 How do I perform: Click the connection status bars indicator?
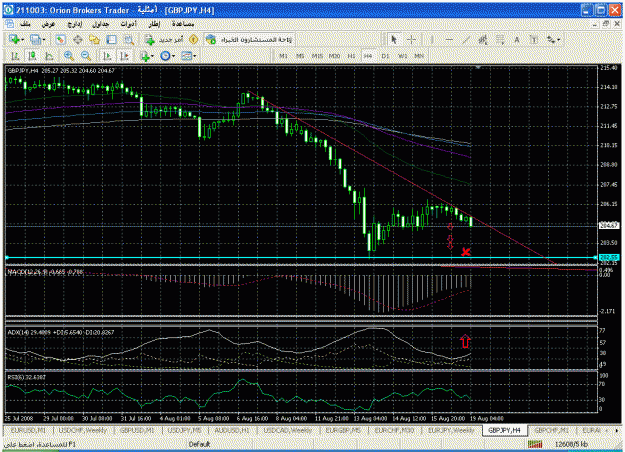point(535,444)
